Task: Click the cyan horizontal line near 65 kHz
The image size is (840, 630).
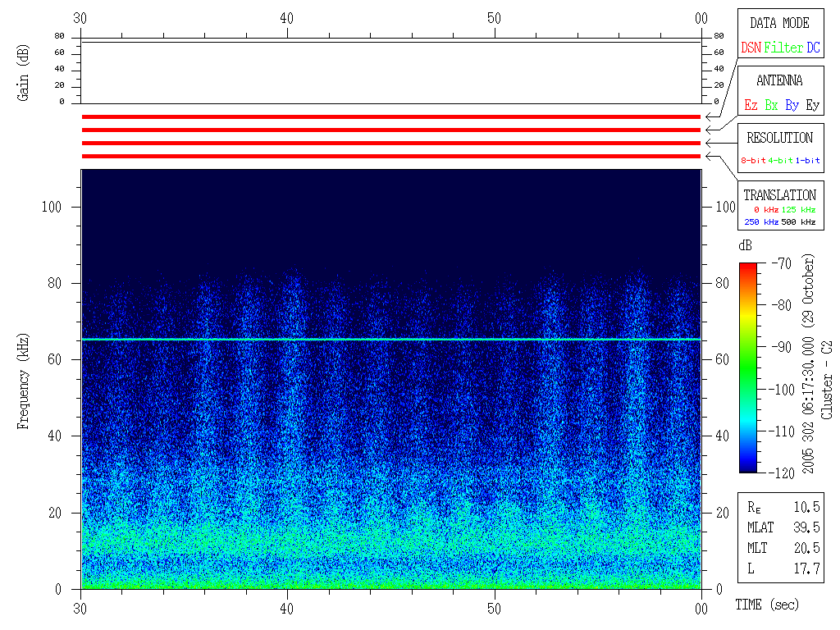Action: pos(390,339)
